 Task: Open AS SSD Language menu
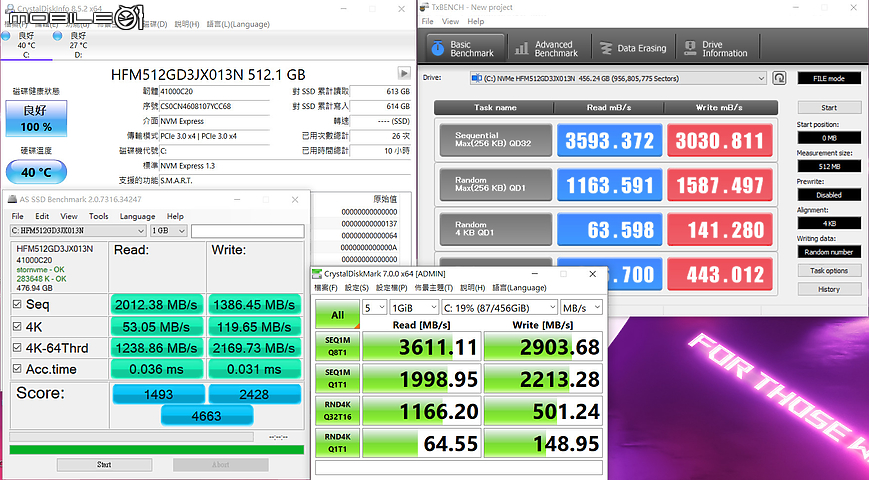point(137,216)
